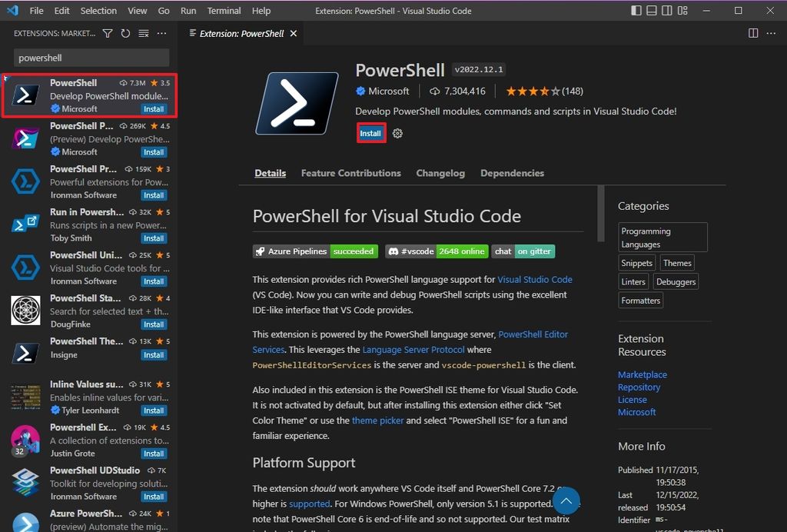The height and width of the screenshot is (532, 787).
Task: Click the powershell search input field
Action: pos(90,57)
